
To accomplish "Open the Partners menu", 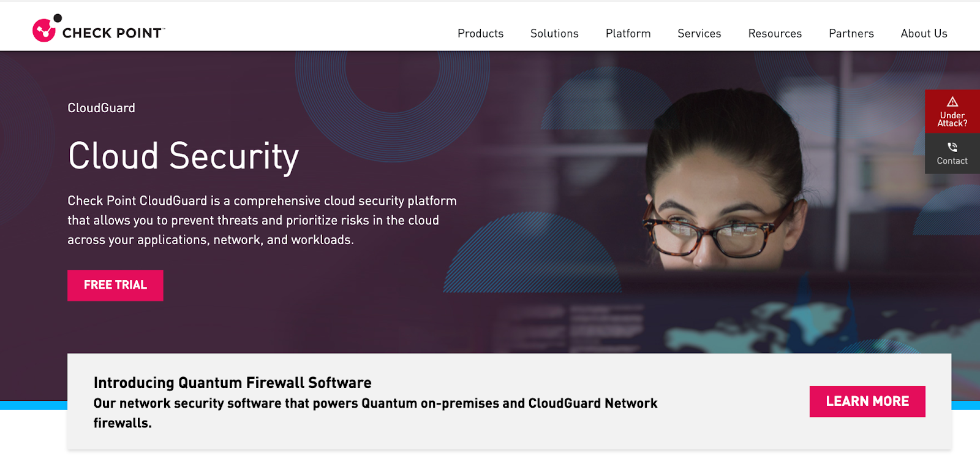I will pos(851,34).
